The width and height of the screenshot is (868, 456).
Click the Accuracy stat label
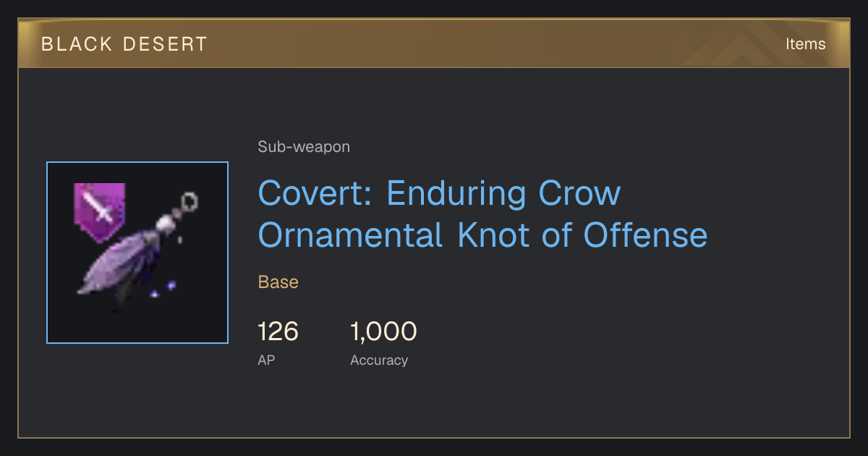[379, 360]
